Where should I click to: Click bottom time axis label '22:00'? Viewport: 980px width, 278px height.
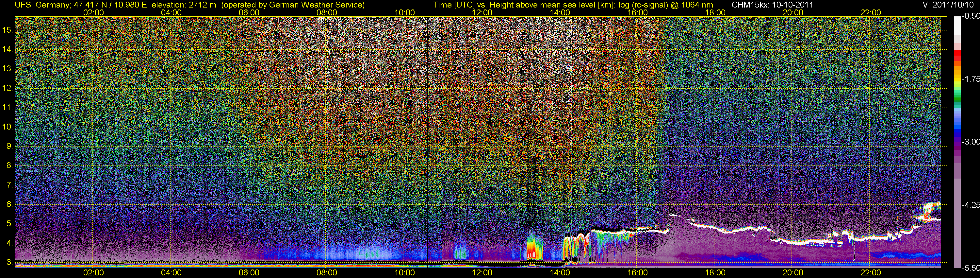click(x=871, y=273)
